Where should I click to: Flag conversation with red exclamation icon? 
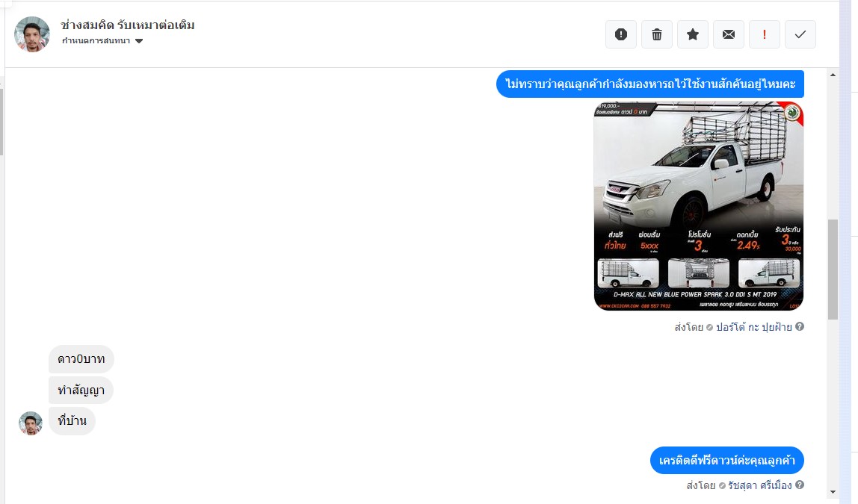click(765, 34)
